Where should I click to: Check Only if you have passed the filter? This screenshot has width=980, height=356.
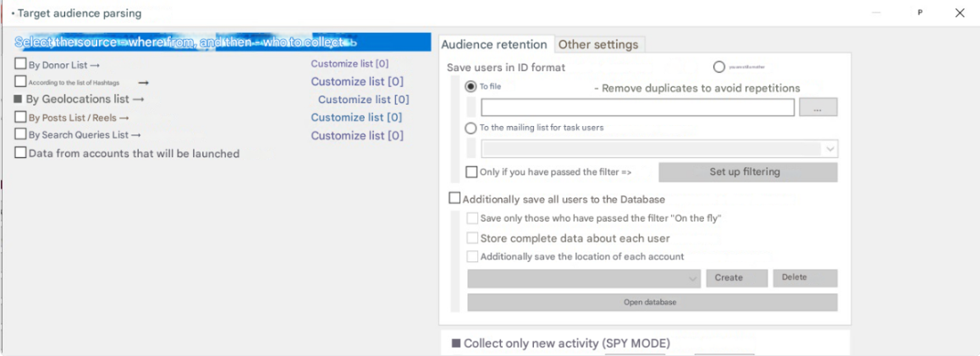click(472, 172)
